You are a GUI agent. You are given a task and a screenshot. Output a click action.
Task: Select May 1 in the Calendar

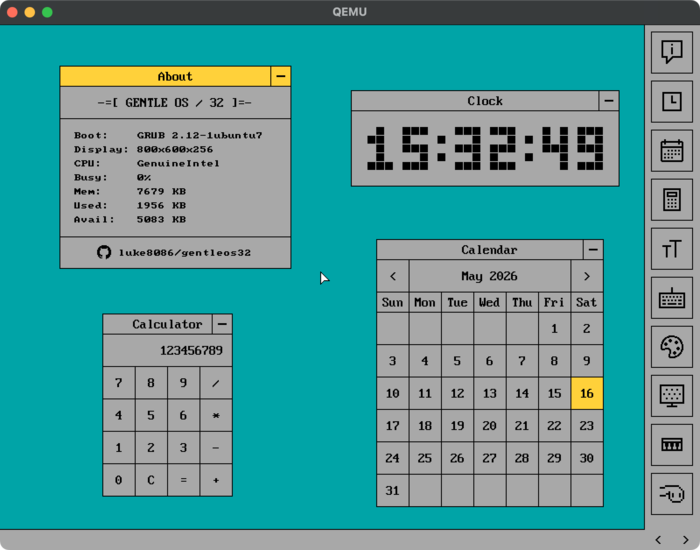coord(554,329)
